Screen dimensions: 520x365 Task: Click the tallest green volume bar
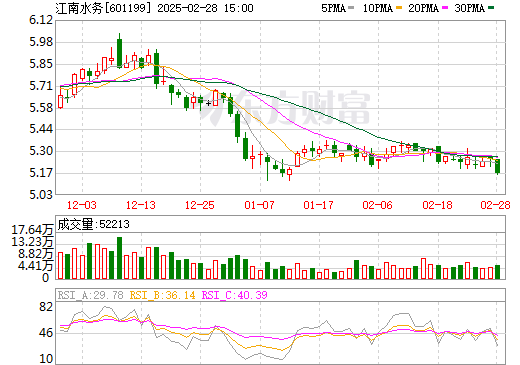pos(119,258)
